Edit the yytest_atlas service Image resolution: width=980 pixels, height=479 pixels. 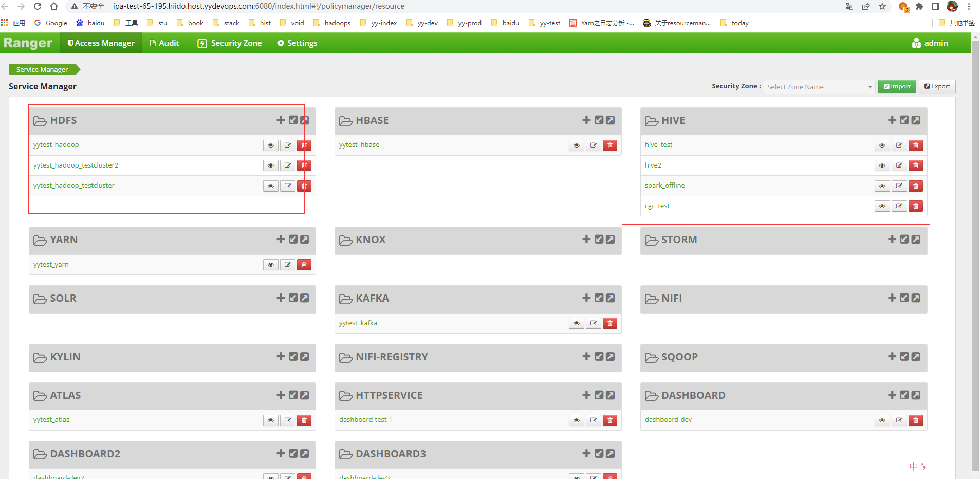click(287, 420)
